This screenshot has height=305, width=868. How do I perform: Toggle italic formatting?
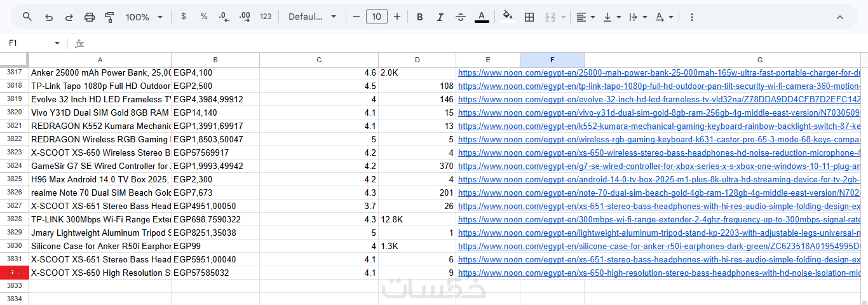pyautogui.click(x=440, y=17)
